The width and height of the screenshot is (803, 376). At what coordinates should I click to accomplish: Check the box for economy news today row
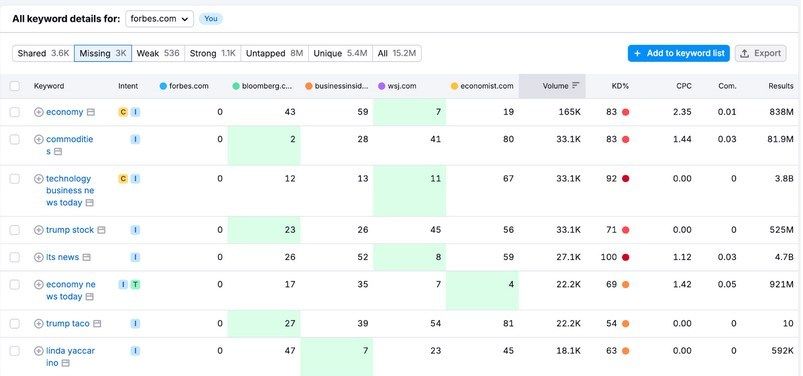(x=15, y=284)
